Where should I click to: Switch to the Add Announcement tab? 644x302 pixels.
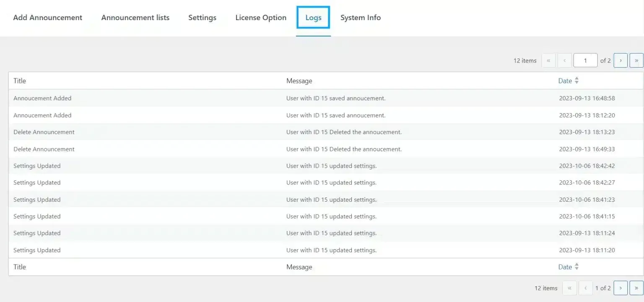47,18
